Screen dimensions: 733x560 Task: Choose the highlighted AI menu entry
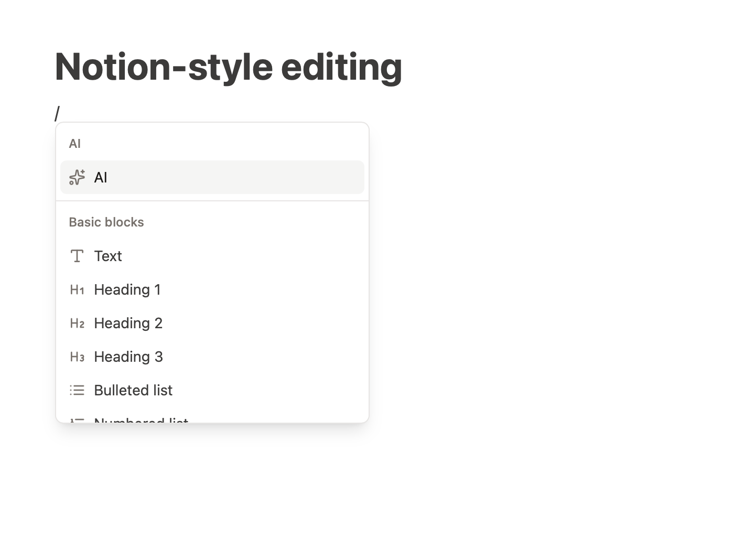tap(212, 177)
